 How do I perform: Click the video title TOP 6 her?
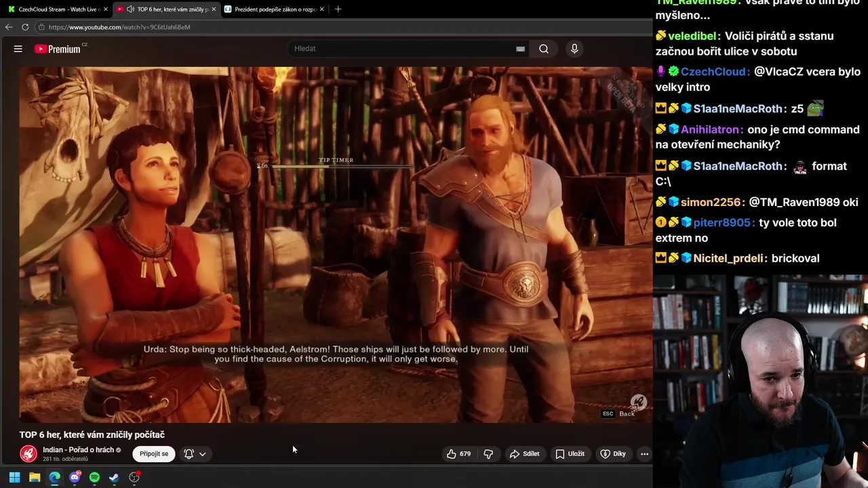pos(92,434)
